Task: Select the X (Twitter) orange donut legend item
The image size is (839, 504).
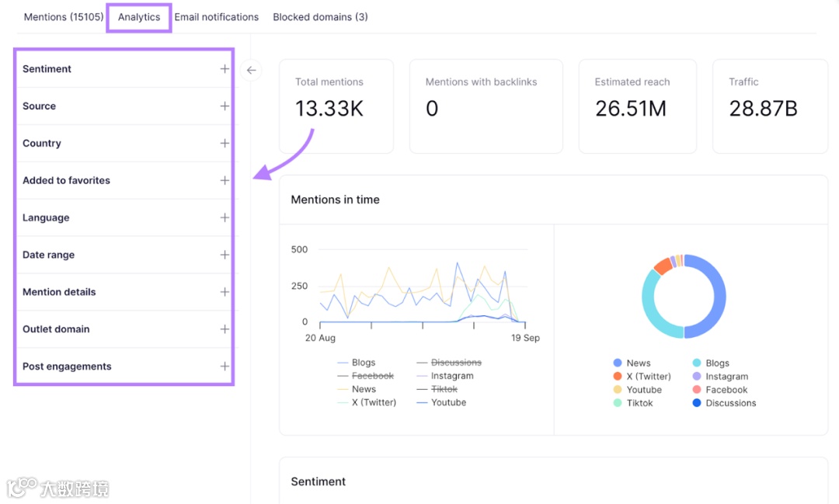Action: [x=642, y=377]
